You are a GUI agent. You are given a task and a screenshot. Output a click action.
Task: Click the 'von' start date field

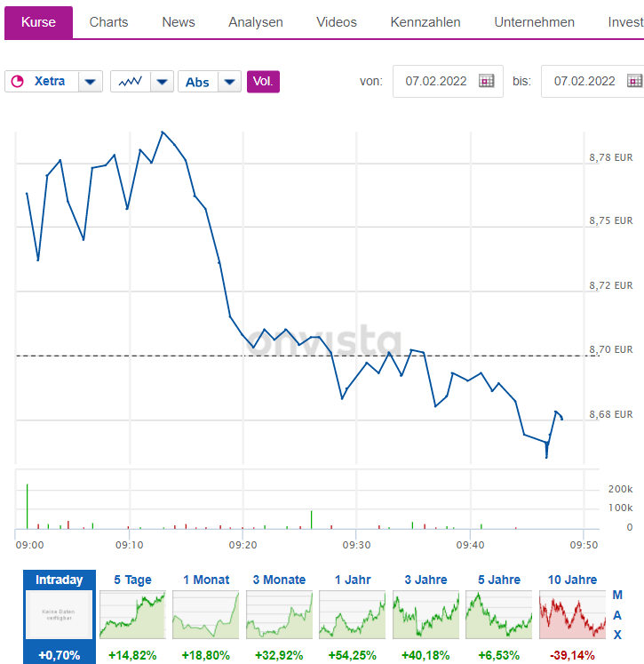click(436, 81)
